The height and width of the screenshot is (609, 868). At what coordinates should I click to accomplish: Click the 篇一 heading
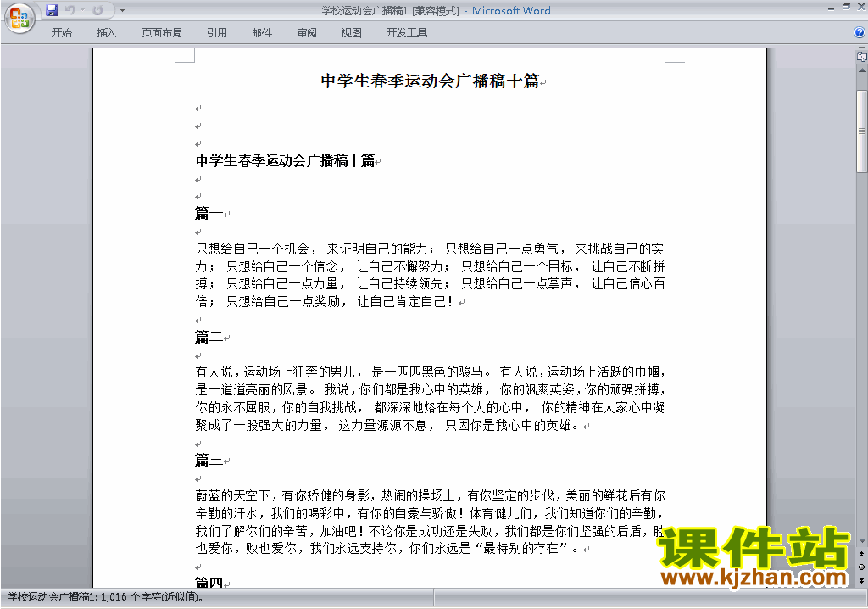click(x=209, y=213)
